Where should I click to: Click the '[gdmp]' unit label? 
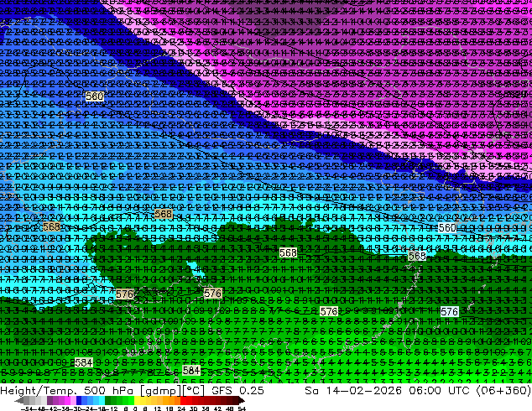161,391
